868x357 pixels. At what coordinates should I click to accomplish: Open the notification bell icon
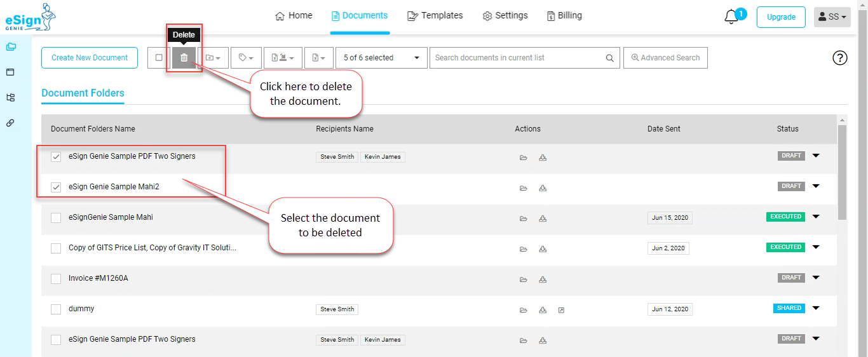click(x=731, y=17)
